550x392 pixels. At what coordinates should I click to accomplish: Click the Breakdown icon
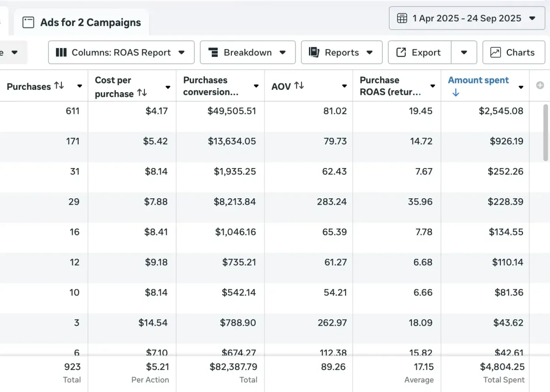pos(213,53)
